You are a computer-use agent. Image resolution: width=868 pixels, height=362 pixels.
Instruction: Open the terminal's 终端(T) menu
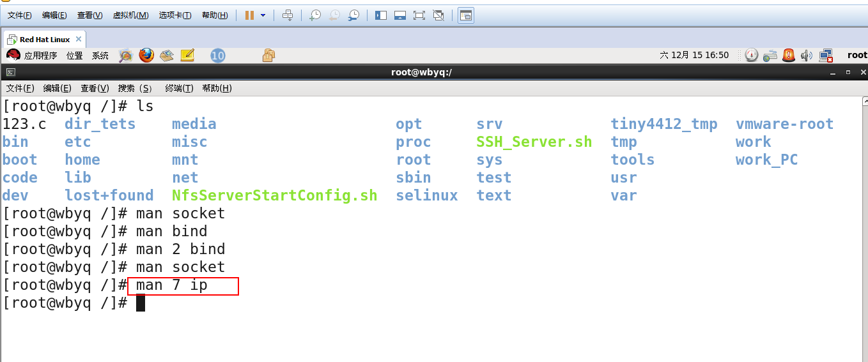(x=179, y=88)
